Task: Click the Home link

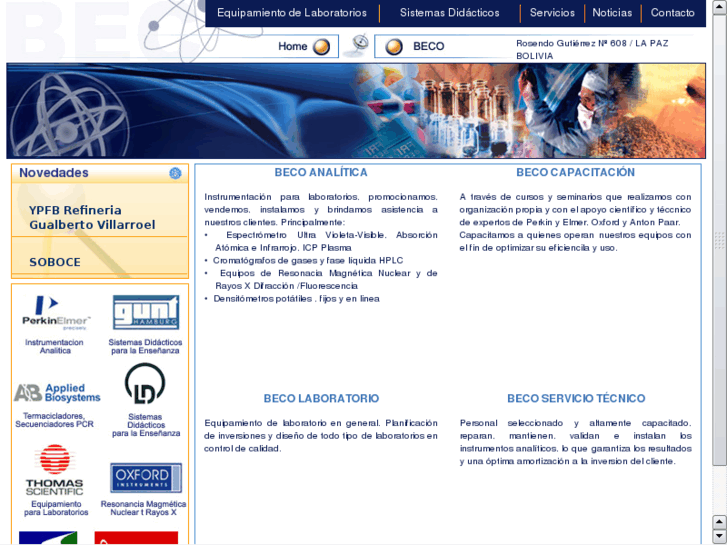Action: tap(293, 46)
